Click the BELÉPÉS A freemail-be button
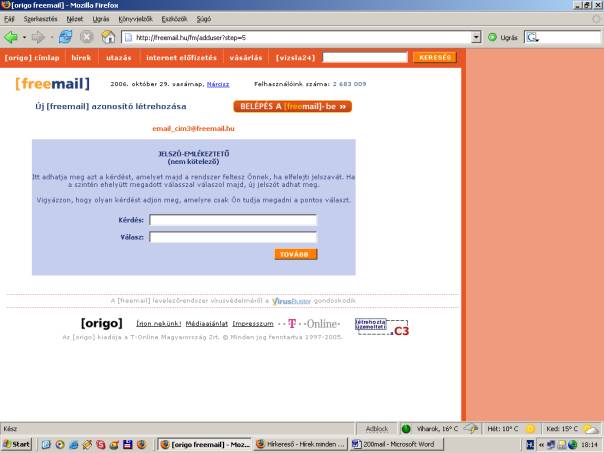 point(292,106)
